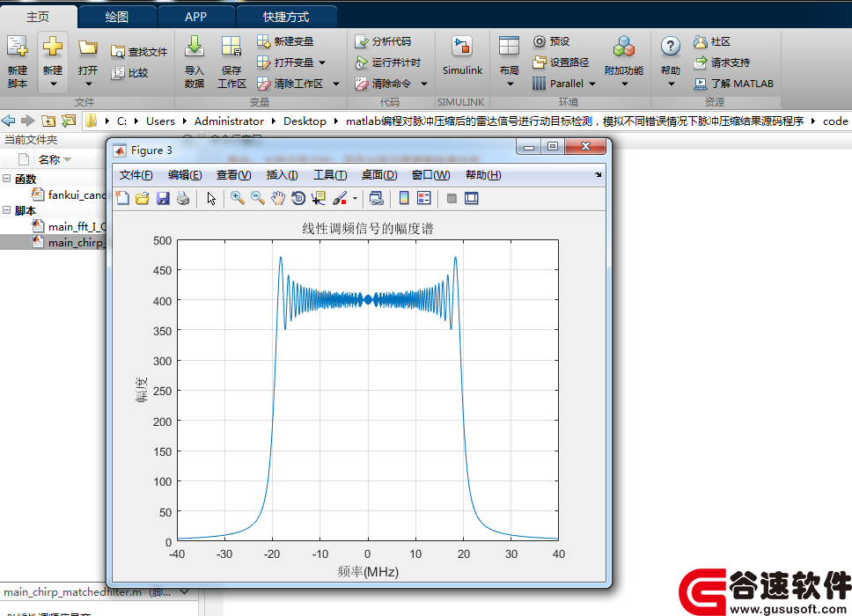Click the Administrator path segment
Screen dimensions: 852x616
coord(230,121)
